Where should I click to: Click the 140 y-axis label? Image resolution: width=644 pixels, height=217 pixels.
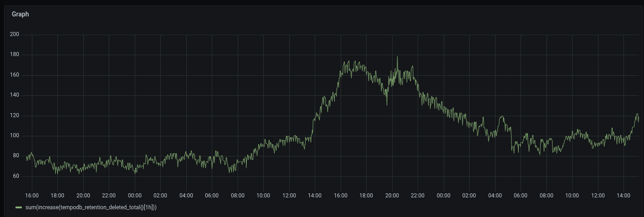pyautogui.click(x=14, y=95)
